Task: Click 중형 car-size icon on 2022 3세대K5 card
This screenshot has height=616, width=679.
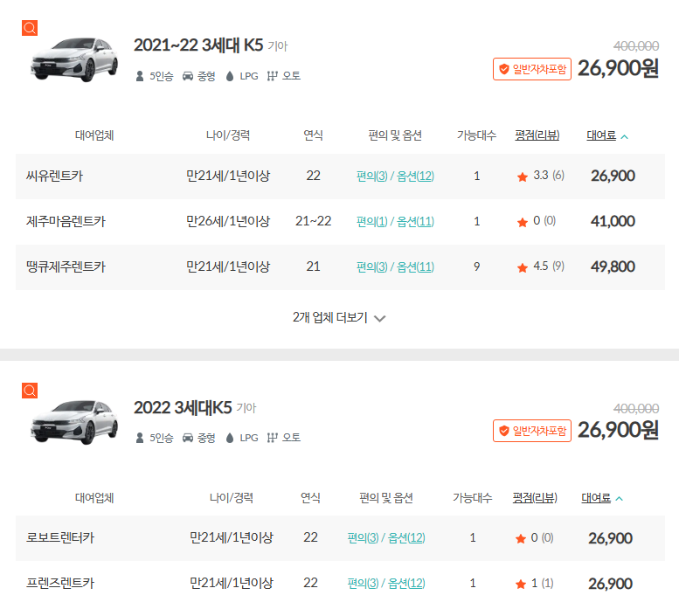Action: (x=188, y=439)
